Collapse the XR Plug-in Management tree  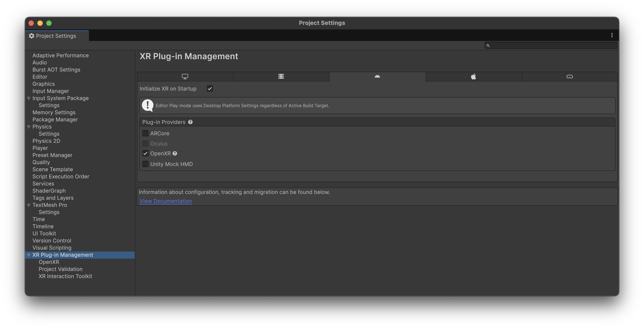29,255
